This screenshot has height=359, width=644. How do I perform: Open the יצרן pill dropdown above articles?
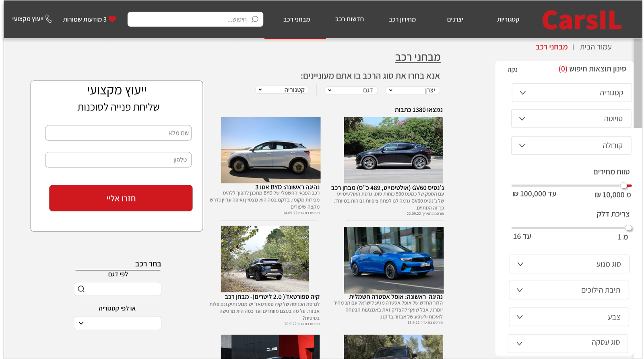tap(413, 90)
